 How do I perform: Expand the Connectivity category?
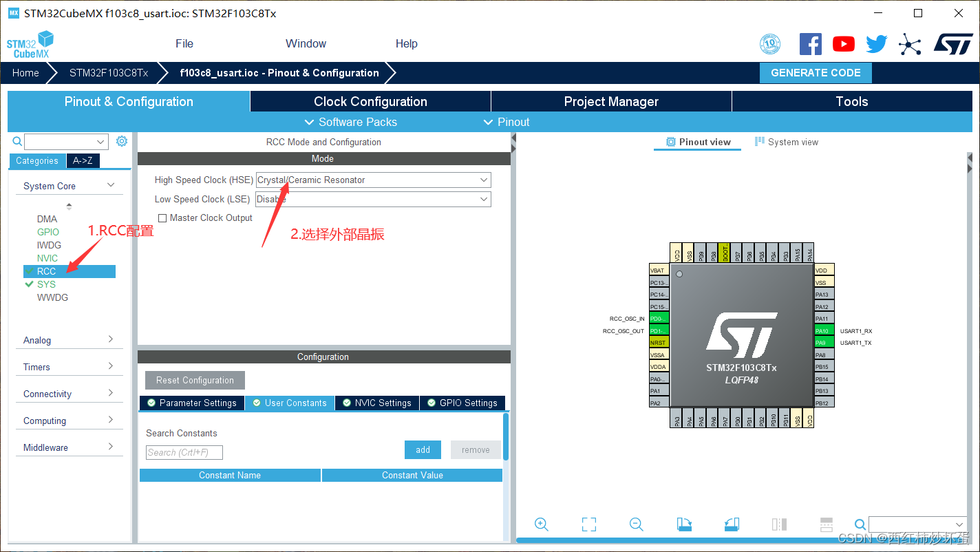tap(70, 394)
